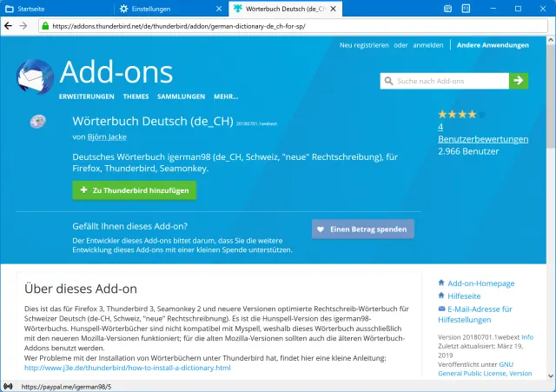The width and height of the screenshot is (556, 392).
Task: Click the Add-ons heading text
Action: coord(116,73)
